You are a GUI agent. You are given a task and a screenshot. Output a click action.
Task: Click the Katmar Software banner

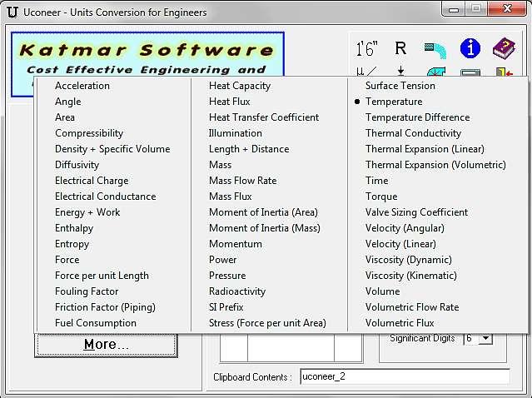pos(147,55)
